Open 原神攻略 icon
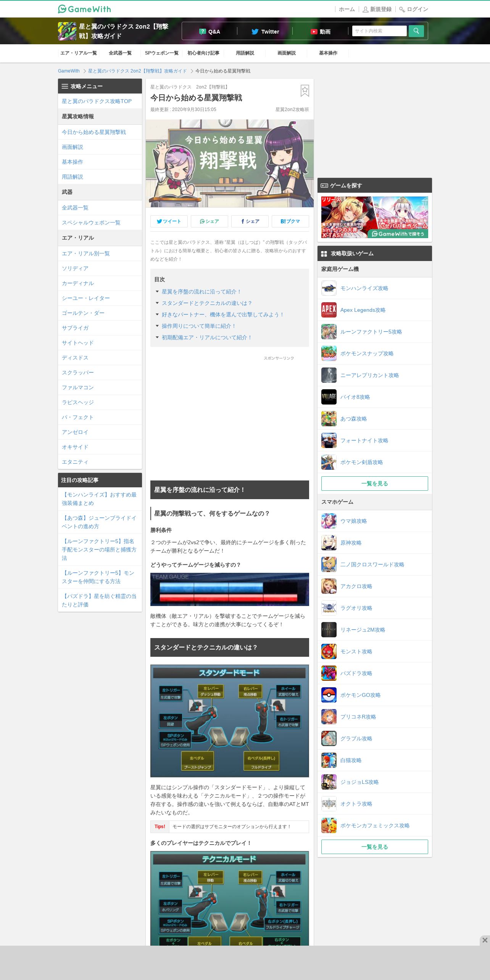The width and height of the screenshot is (490, 980). pos(329,543)
